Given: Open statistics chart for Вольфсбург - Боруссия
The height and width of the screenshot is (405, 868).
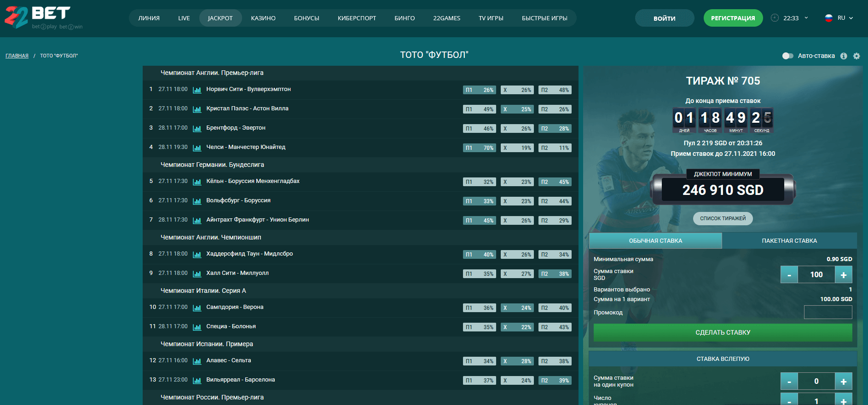Looking at the screenshot, I should 197,201.
